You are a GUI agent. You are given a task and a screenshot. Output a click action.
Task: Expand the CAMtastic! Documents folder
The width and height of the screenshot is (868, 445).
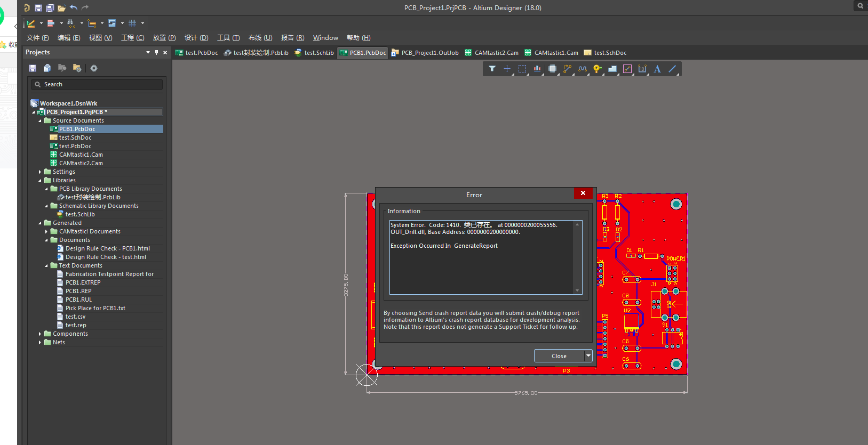[x=46, y=232]
